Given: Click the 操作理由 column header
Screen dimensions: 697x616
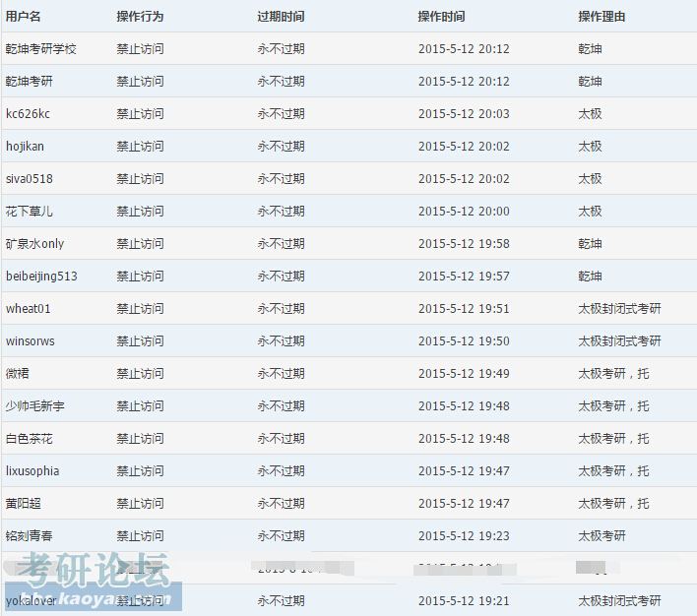Looking at the screenshot, I should 602,17.
